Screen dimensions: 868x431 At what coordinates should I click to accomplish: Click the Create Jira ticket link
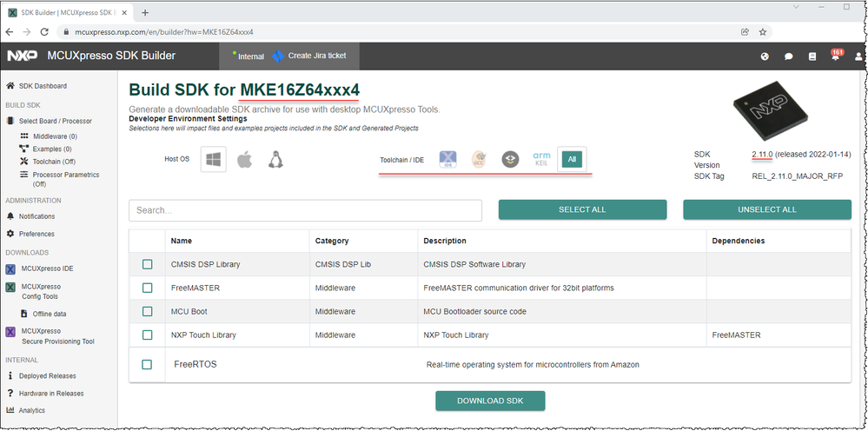point(316,56)
